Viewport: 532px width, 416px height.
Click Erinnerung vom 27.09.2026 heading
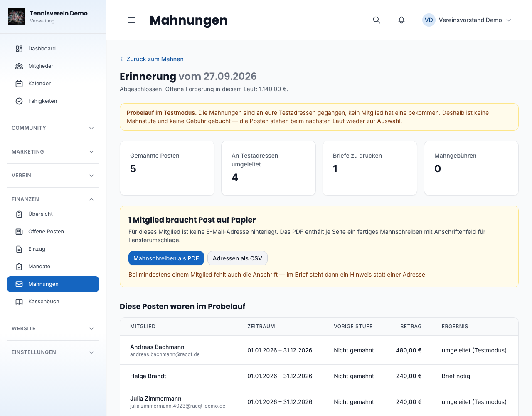[x=188, y=77]
